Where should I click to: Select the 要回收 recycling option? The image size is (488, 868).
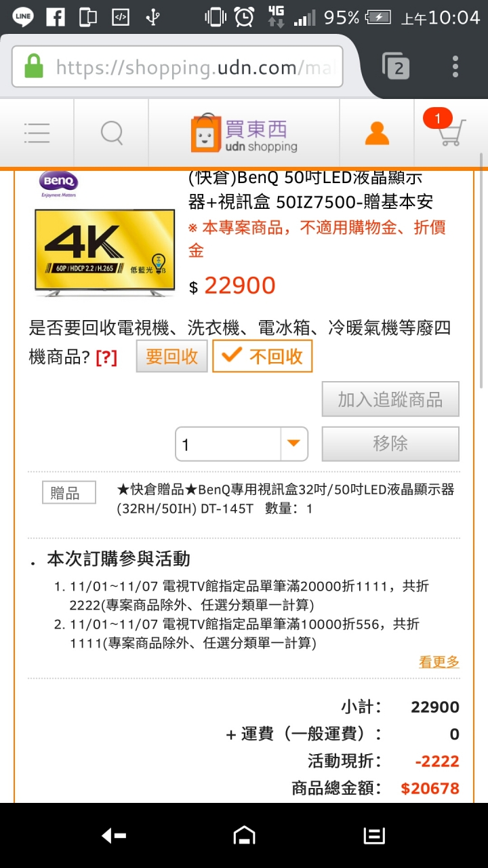(x=171, y=357)
